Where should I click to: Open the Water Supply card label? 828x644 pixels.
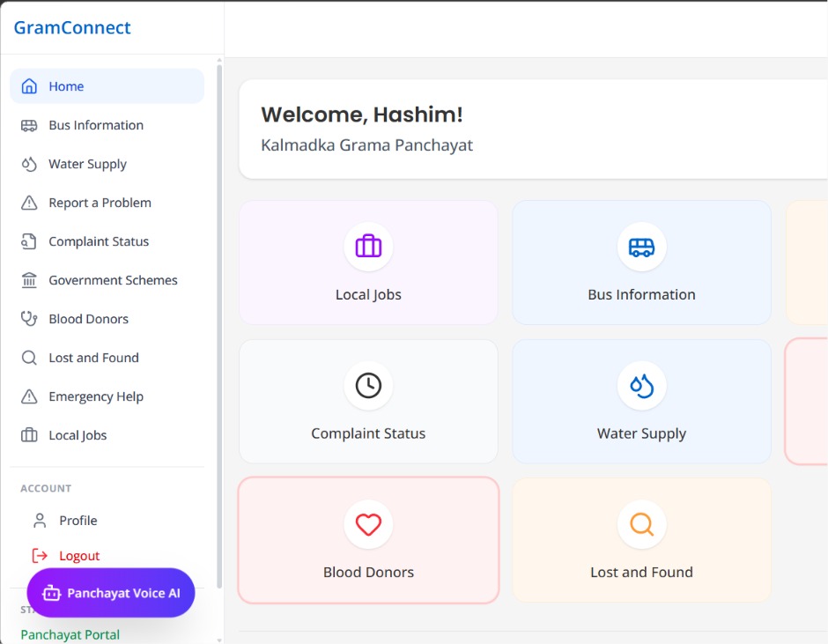[641, 433]
